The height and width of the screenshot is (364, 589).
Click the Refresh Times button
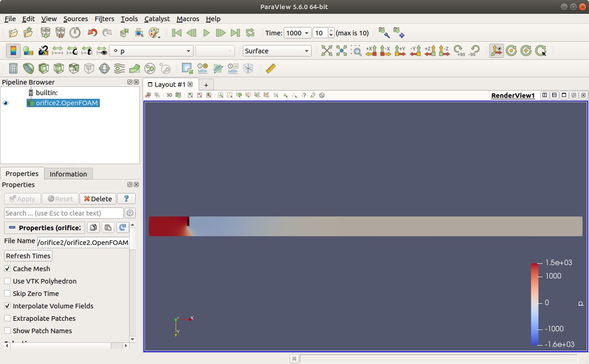(x=28, y=256)
